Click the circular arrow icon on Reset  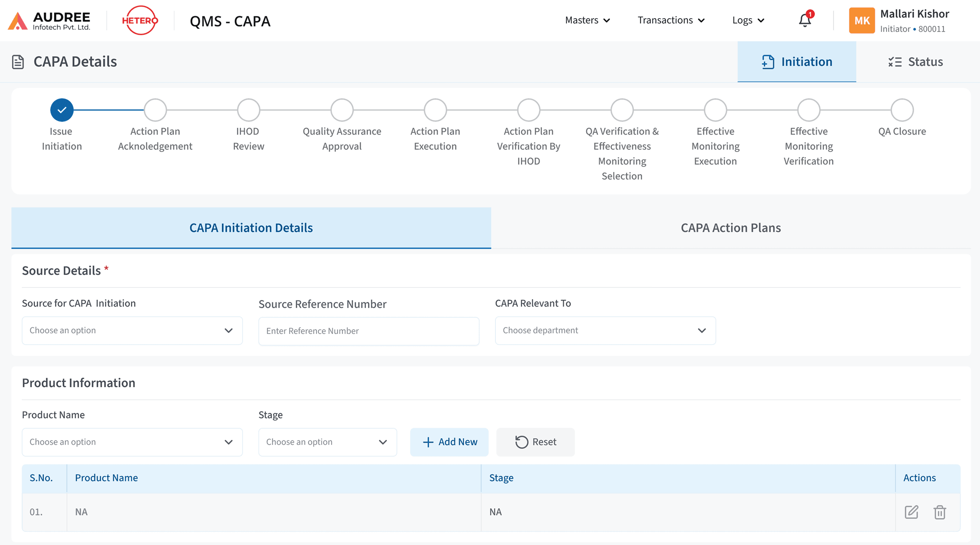(x=521, y=442)
